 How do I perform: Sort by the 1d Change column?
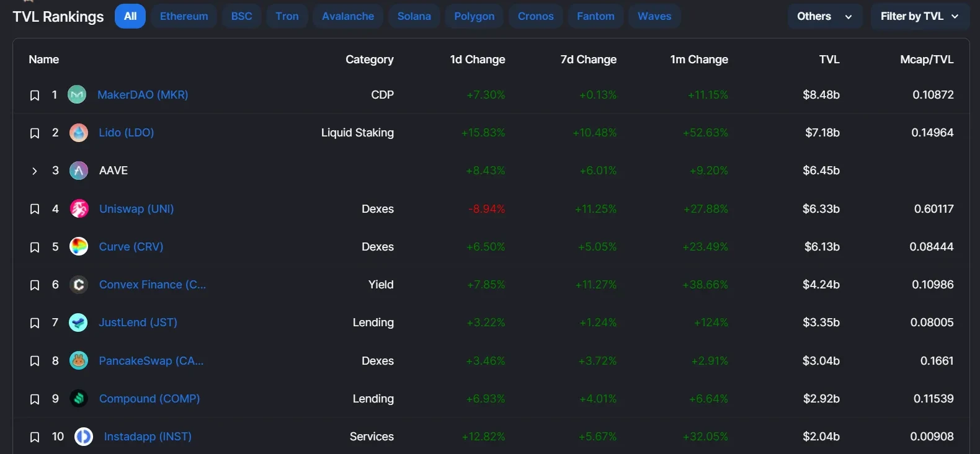(x=478, y=60)
